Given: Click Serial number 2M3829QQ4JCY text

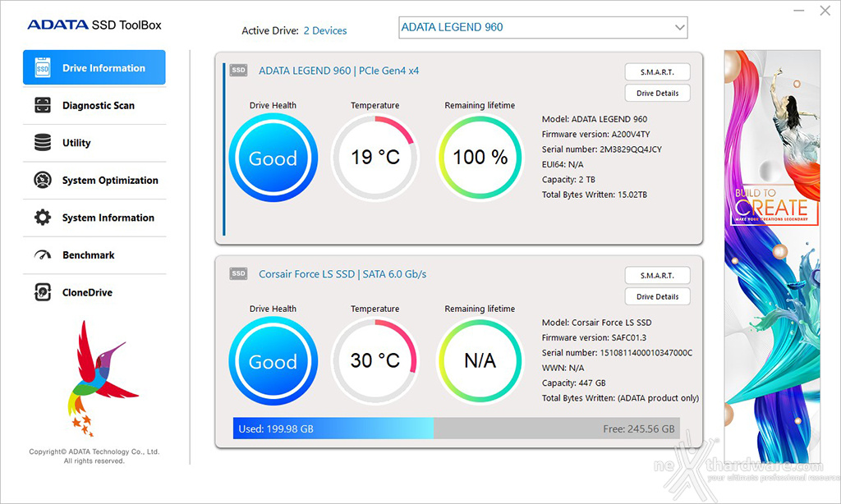Looking at the screenshot, I should pos(602,149).
